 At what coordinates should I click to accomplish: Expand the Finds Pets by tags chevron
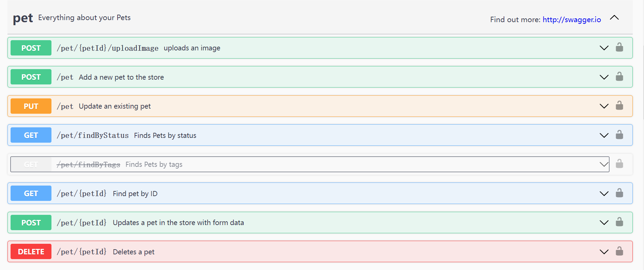(x=604, y=164)
